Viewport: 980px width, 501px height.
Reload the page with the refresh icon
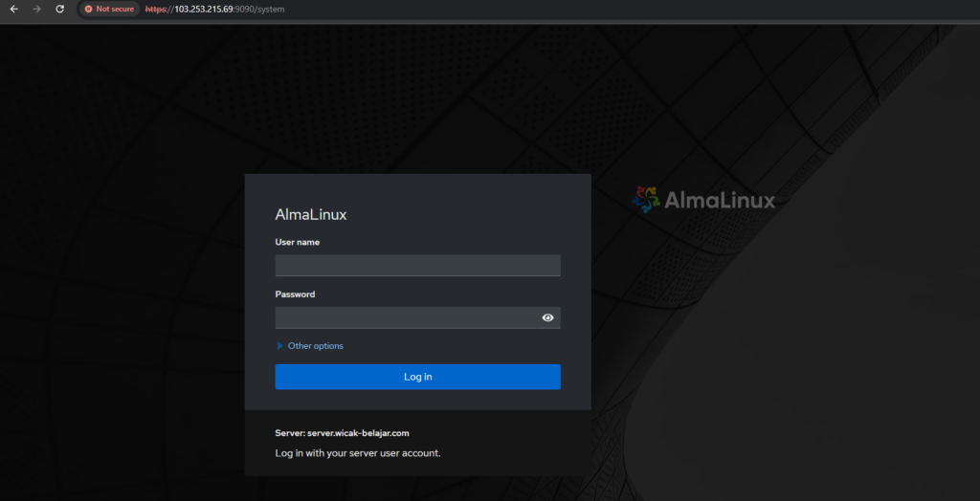(x=60, y=10)
